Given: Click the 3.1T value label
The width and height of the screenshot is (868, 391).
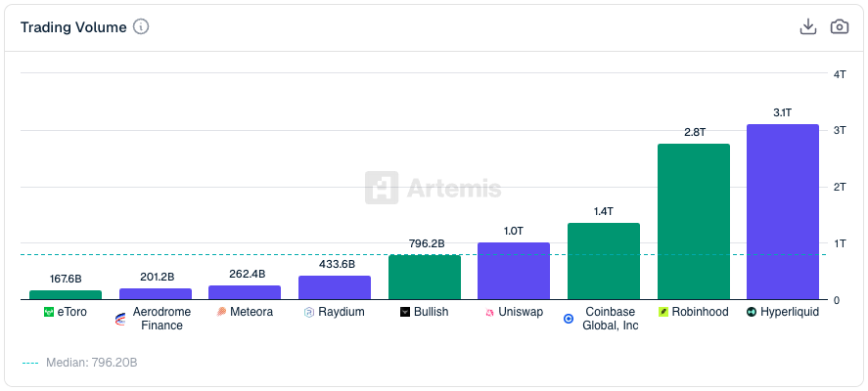Looking at the screenshot, I should point(783,112).
